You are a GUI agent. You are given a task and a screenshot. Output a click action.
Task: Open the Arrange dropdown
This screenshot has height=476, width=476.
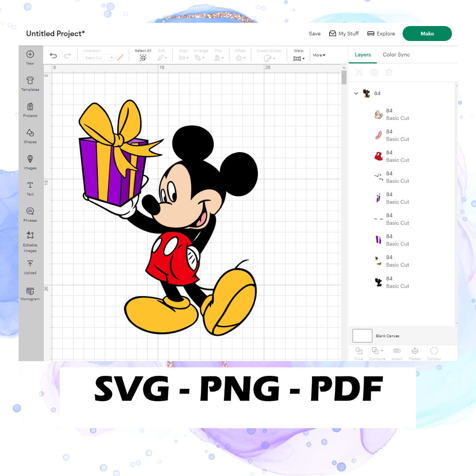200,58
